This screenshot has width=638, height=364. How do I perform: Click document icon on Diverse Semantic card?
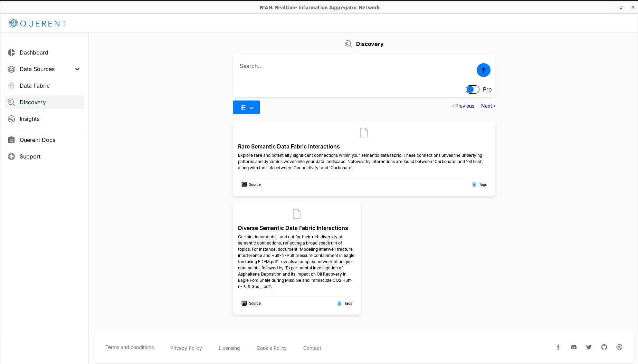[297, 214]
